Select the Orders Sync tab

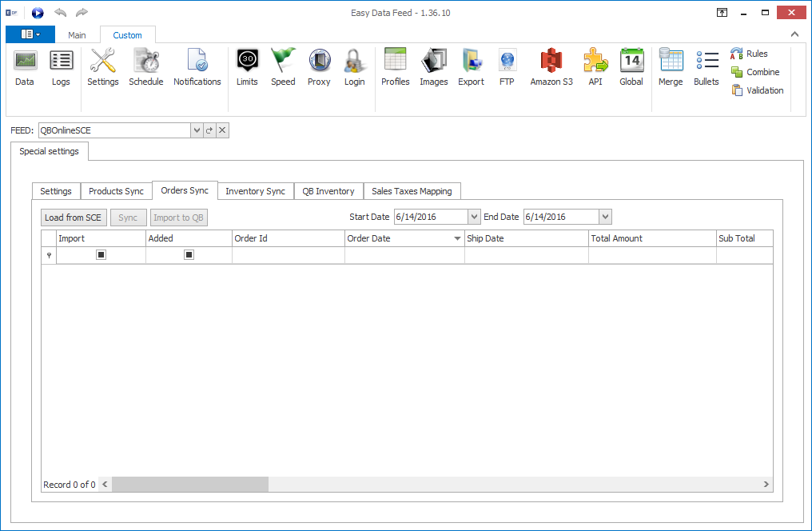tap(185, 190)
